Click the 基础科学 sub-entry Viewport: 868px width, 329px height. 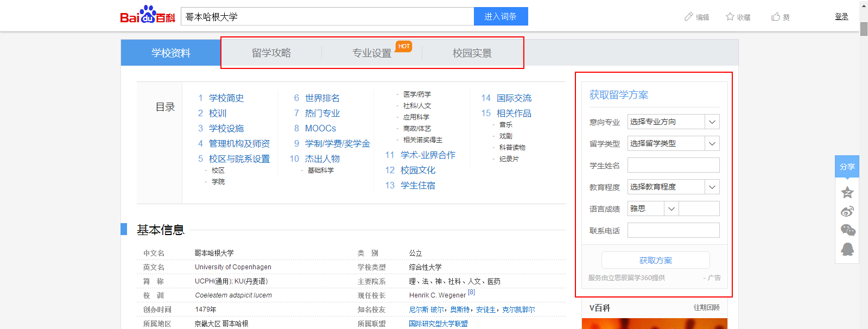tap(321, 170)
